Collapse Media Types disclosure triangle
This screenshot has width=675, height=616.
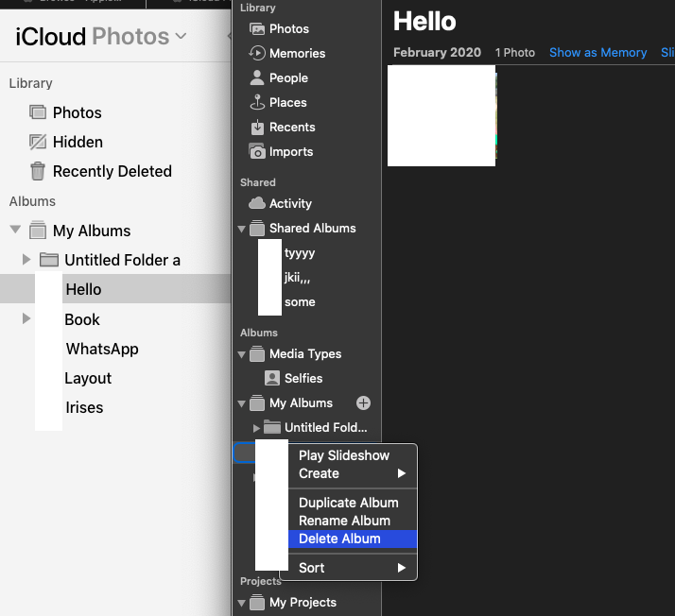click(x=242, y=355)
